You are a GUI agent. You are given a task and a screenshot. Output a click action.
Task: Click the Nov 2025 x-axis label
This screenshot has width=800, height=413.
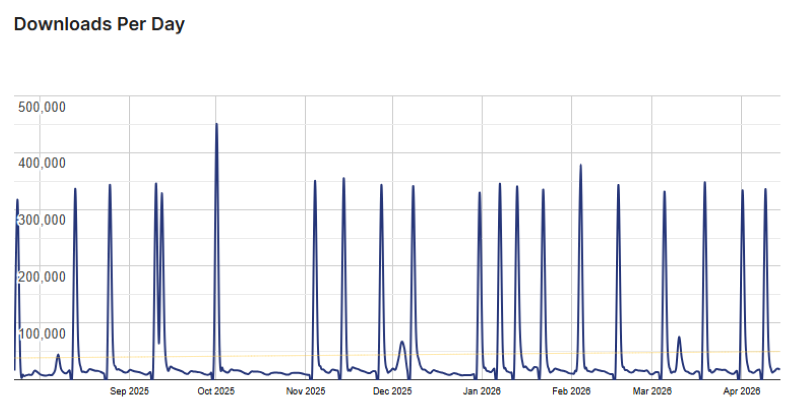[305, 391]
